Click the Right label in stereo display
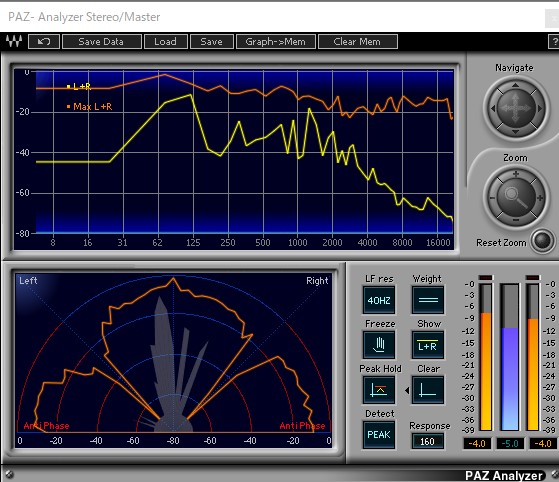The image size is (559, 482). (317, 281)
